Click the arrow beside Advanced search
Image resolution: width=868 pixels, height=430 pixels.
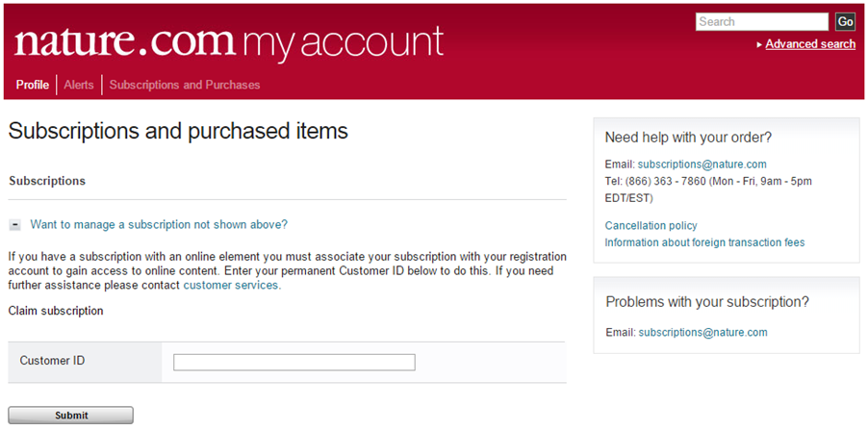(x=759, y=45)
